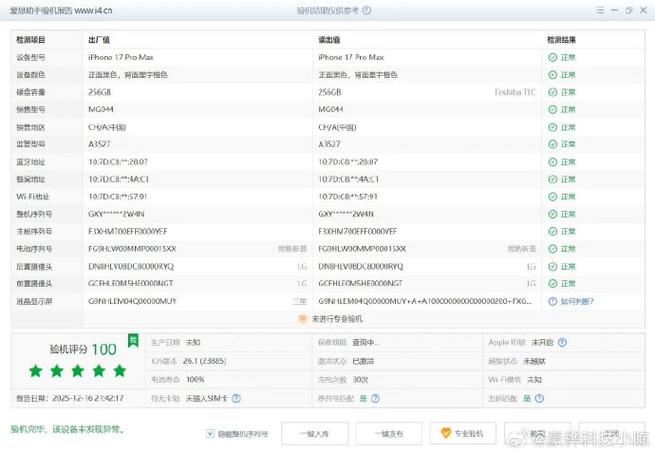The image size is (655, 454).
Task: Click the 一键入库 button
Action: click(x=315, y=434)
